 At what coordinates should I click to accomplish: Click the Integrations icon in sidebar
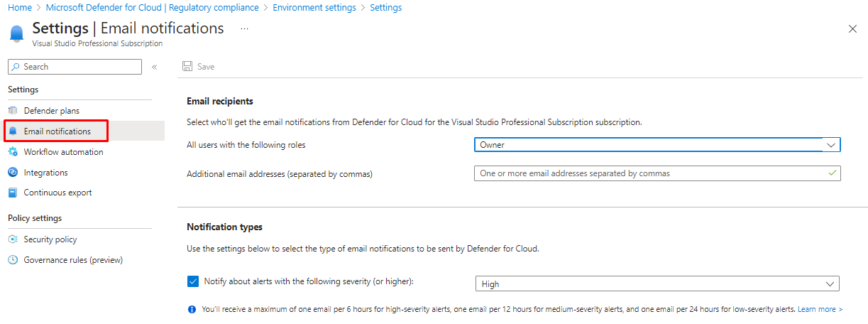tap(12, 173)
